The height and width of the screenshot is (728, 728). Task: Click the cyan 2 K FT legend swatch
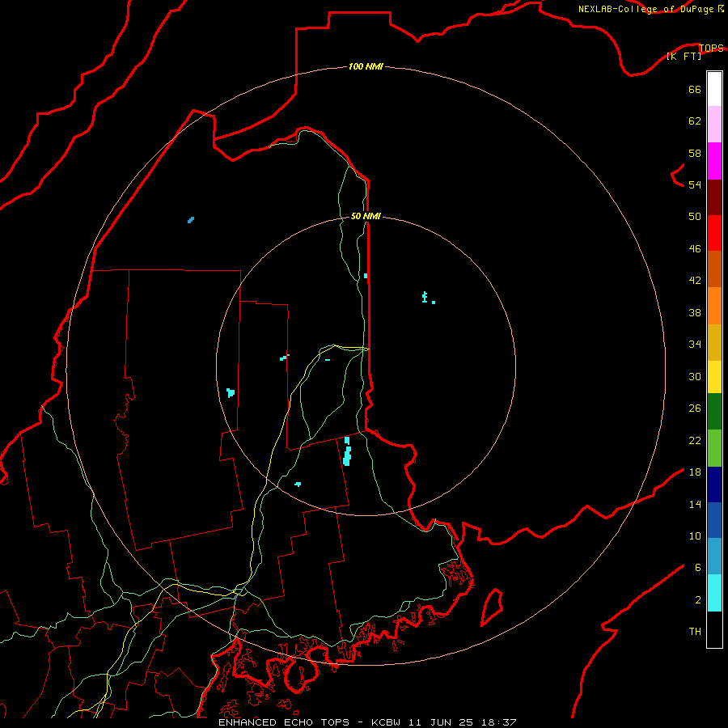tap(714, 593)
